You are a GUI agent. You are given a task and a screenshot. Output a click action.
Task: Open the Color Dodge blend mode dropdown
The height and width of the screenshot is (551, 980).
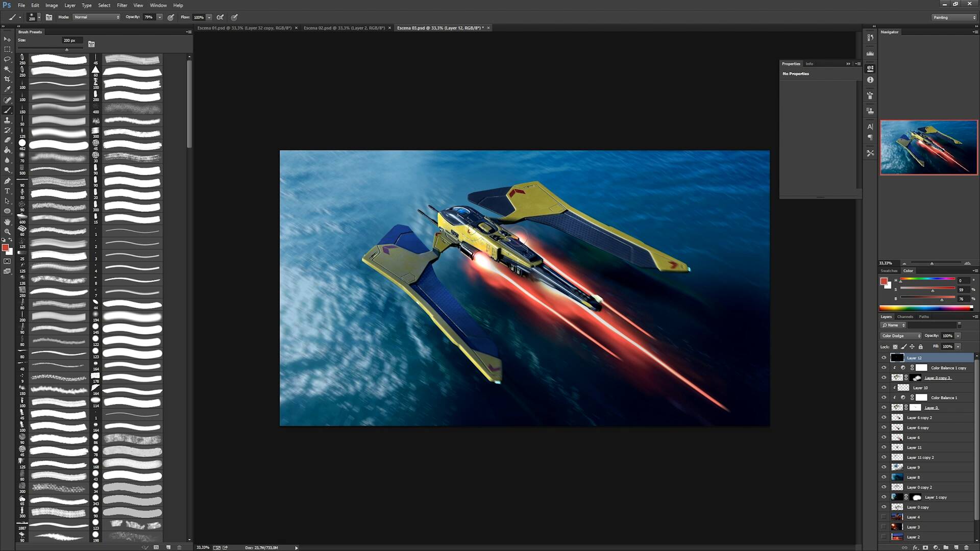coord(901,336)
